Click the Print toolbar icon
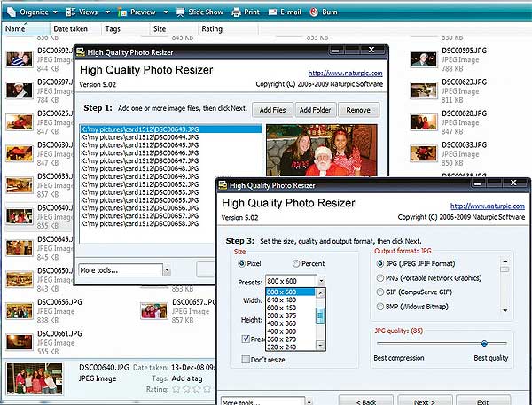 pos(236,12)
